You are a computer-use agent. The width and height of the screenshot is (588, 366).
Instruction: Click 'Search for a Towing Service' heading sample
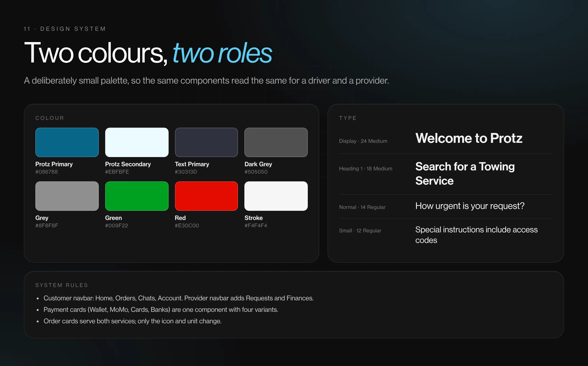[465, 174]
